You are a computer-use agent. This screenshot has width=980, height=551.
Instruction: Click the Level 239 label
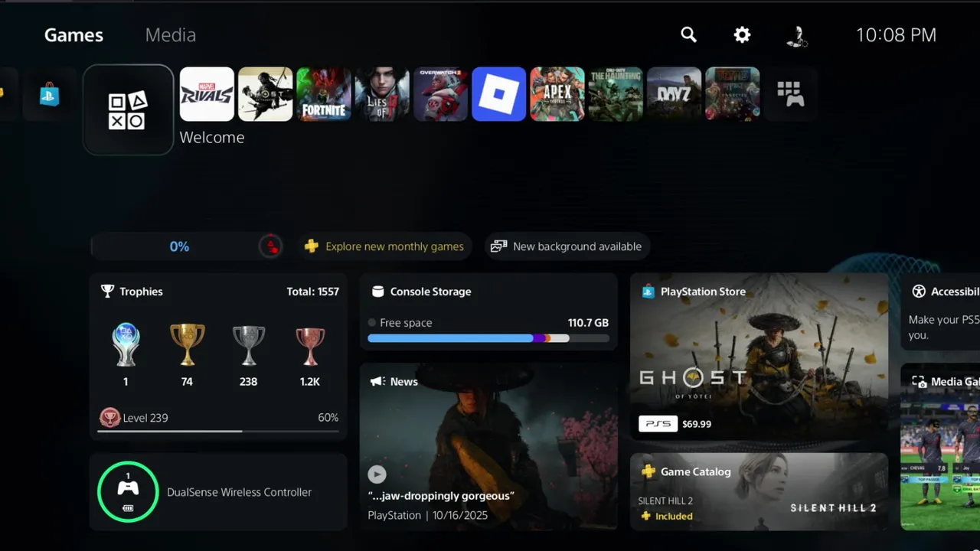point(145,418)
